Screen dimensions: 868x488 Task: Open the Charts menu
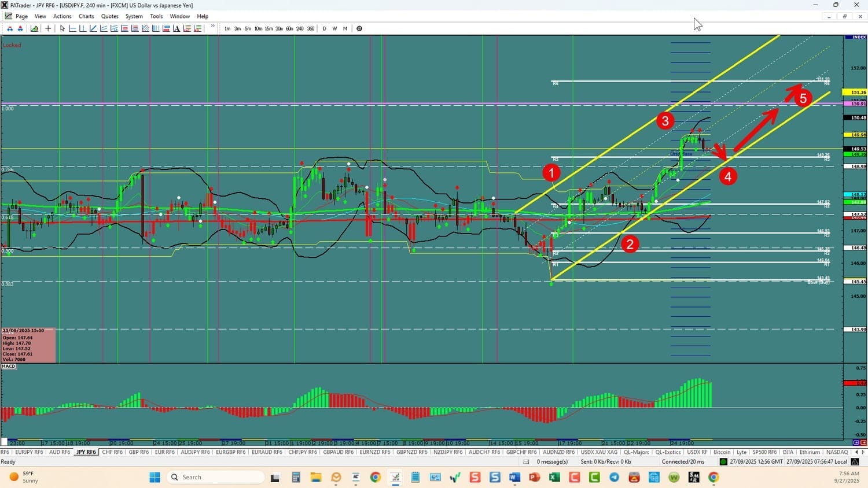(86, 16)
